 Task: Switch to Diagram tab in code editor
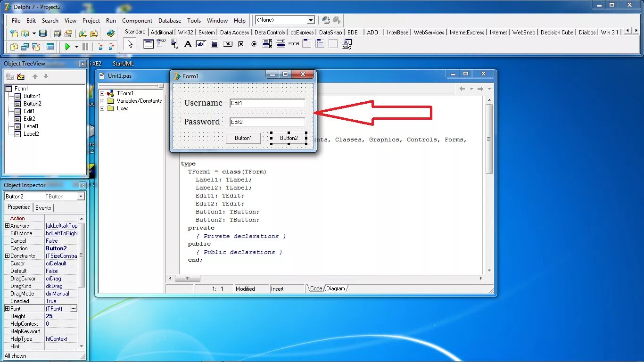pos(336,288)
